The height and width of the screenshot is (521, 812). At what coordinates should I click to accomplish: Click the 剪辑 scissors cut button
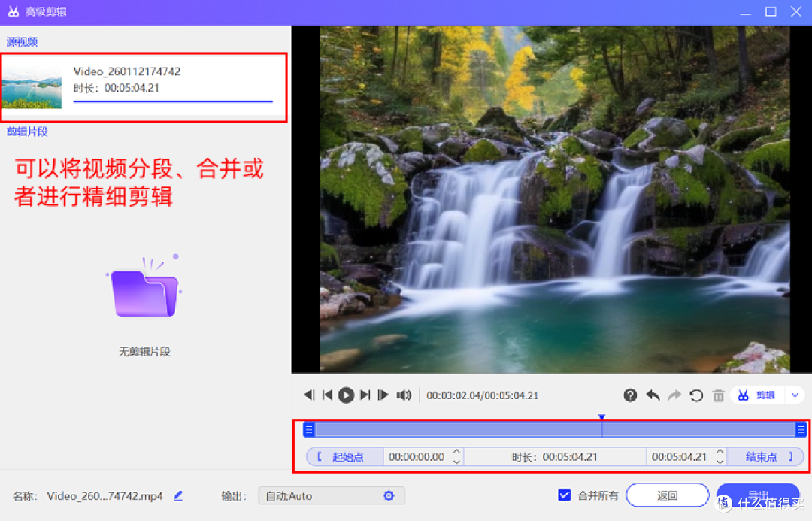coord(756,395)
